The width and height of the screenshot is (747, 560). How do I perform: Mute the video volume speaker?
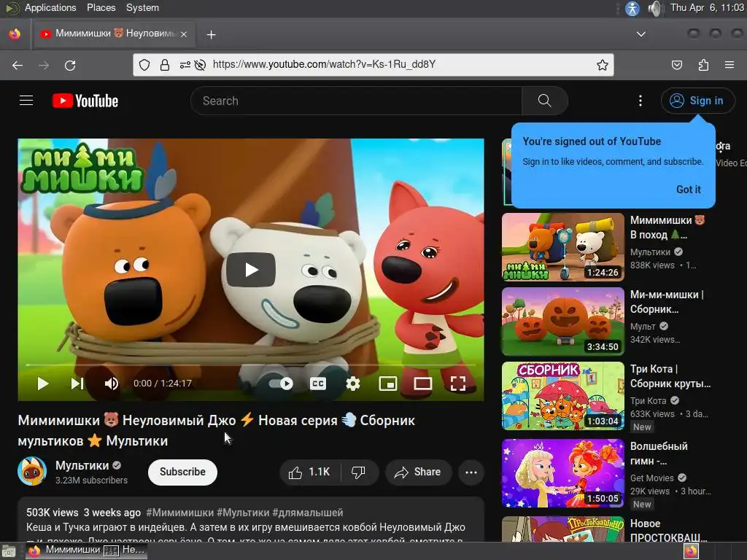click(112, 384)
